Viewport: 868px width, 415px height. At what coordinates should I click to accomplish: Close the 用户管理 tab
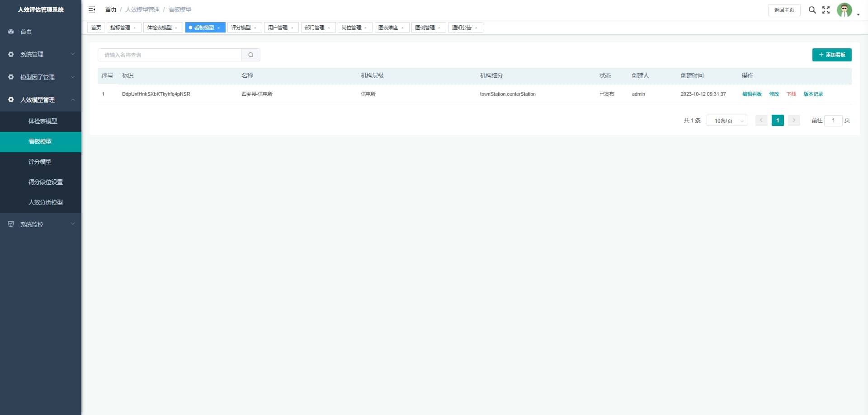[292, 28]
